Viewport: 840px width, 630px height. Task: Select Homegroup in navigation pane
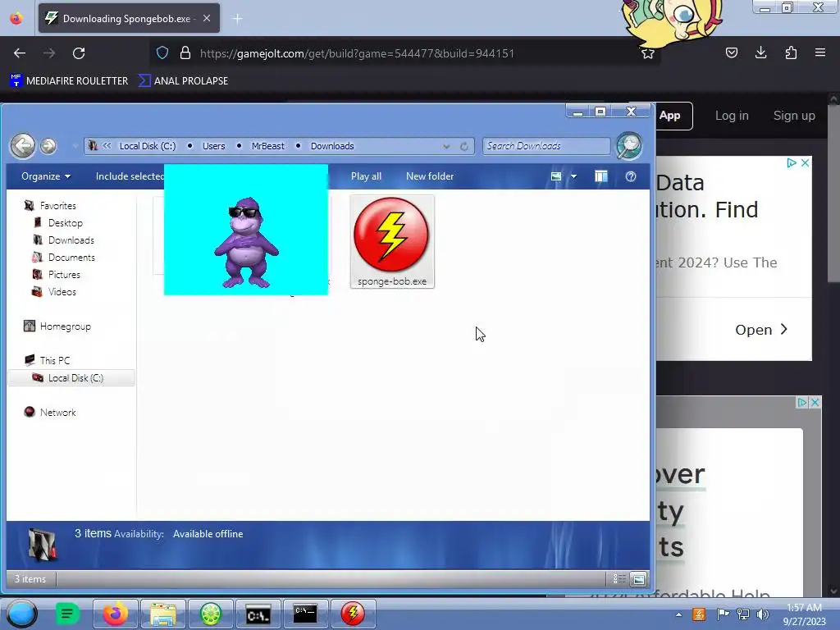pyautogui.click(x=66, y=326)
